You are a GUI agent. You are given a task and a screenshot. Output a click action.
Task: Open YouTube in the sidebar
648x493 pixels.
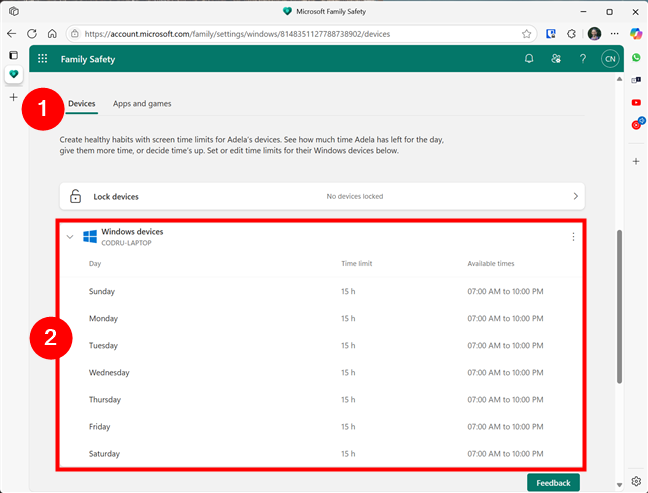click(x=636, y=102)
